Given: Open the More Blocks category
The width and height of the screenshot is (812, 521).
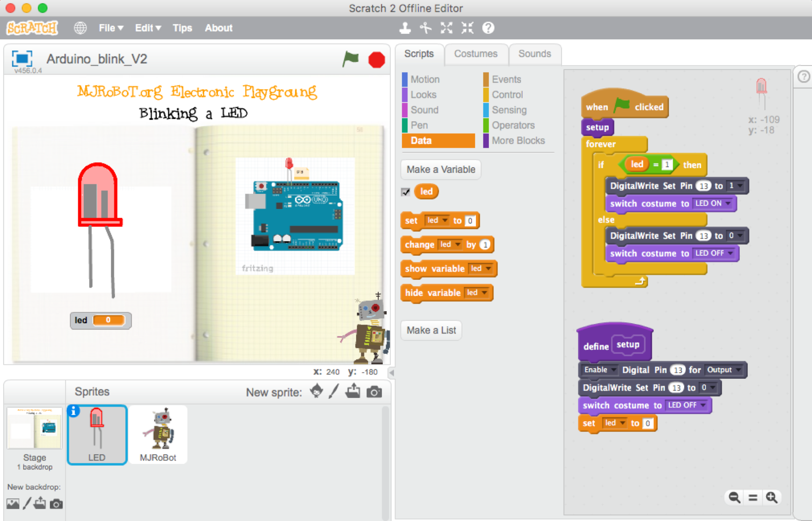Looking at the screenshot, I should point(518,140).
